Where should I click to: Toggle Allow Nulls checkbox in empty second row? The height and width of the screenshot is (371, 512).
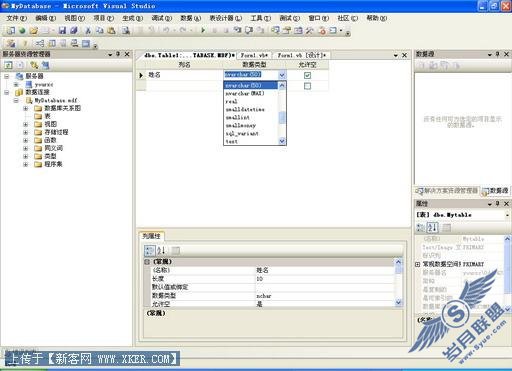pos(307,86)
